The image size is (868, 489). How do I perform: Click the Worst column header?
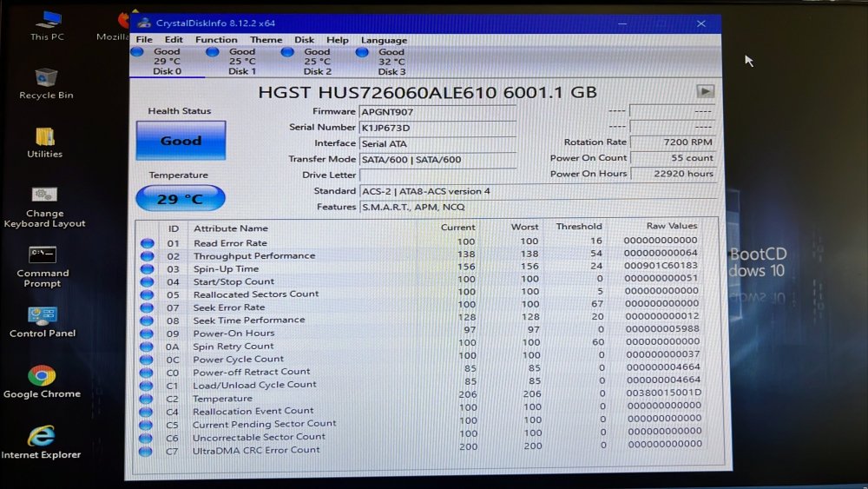click(524, 227)
